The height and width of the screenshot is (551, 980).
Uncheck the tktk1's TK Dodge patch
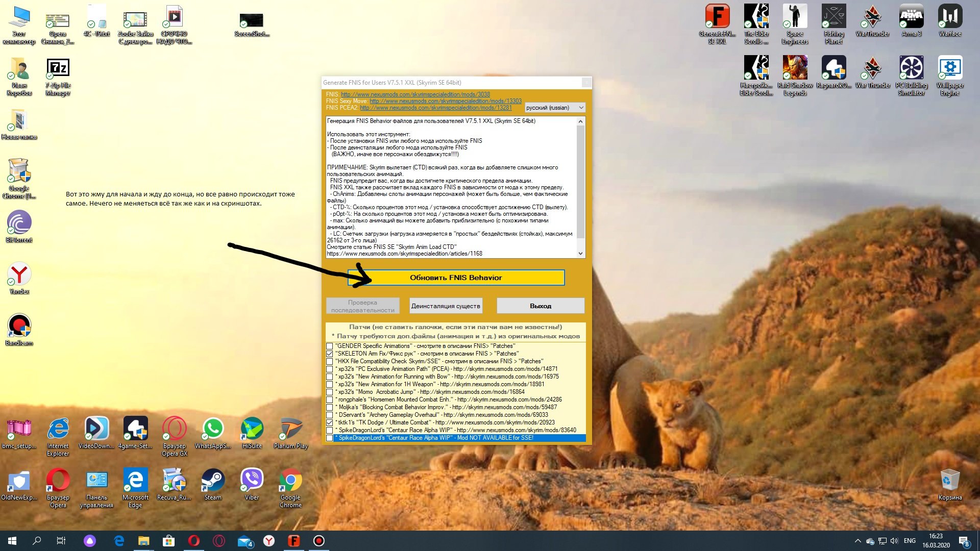(x=330, y=423)
